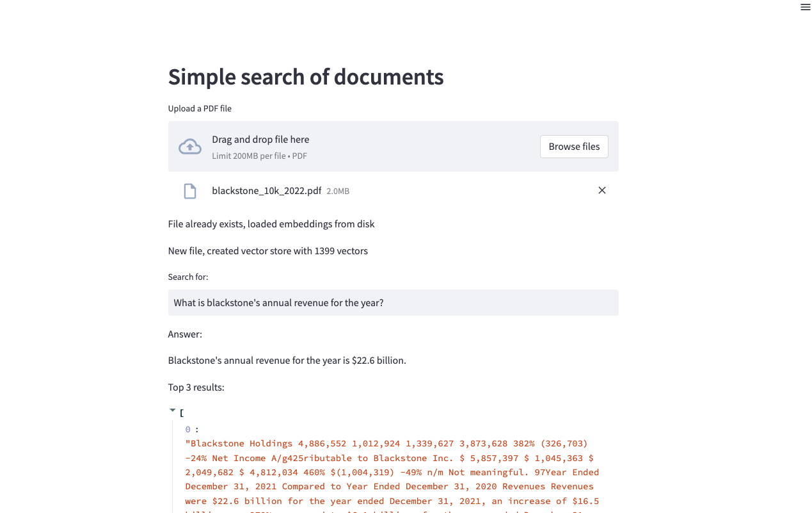Click the Limit 200MB per file hint
This screenshot has width=812, height=513.
coord(259,156)
